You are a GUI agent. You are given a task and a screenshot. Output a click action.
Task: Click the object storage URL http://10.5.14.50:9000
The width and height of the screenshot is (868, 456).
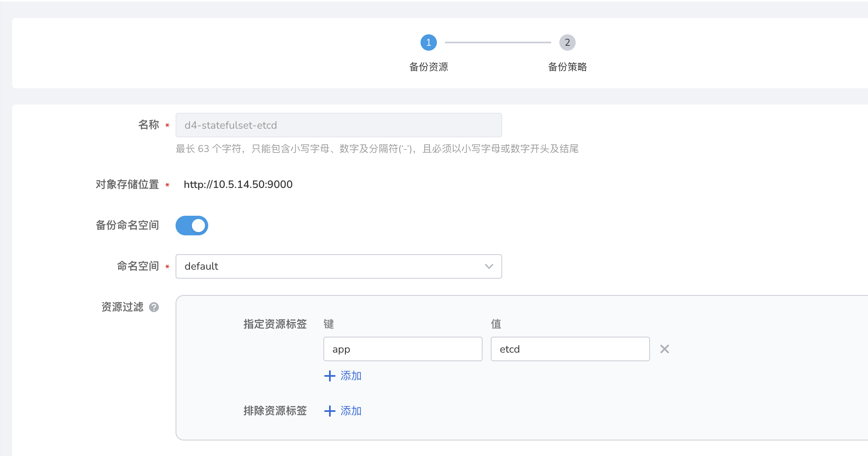click(x=238, y=185)
